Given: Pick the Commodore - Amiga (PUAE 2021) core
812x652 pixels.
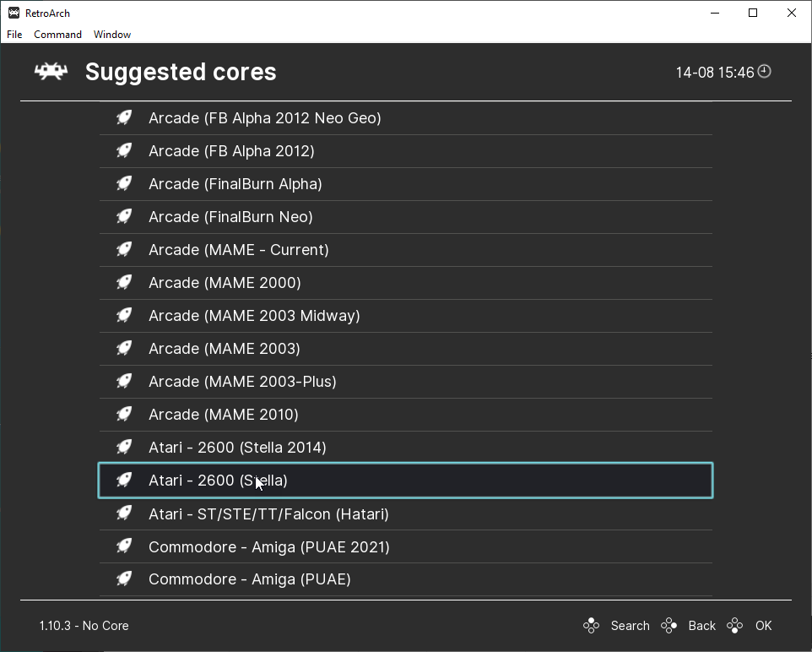Looking at the screenshot, I should point(269,547).
